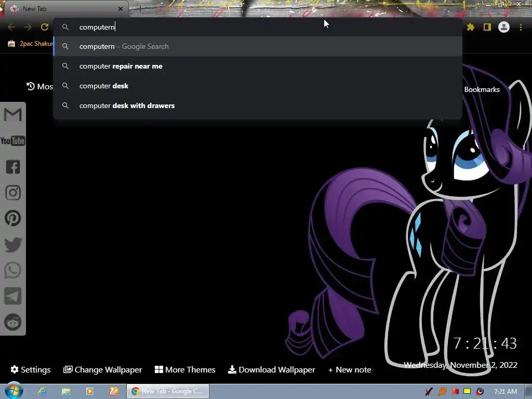Screen dimensions: 532x399
Task: Open the YouTube sidebar shortcut
Action: coord(12,141)
